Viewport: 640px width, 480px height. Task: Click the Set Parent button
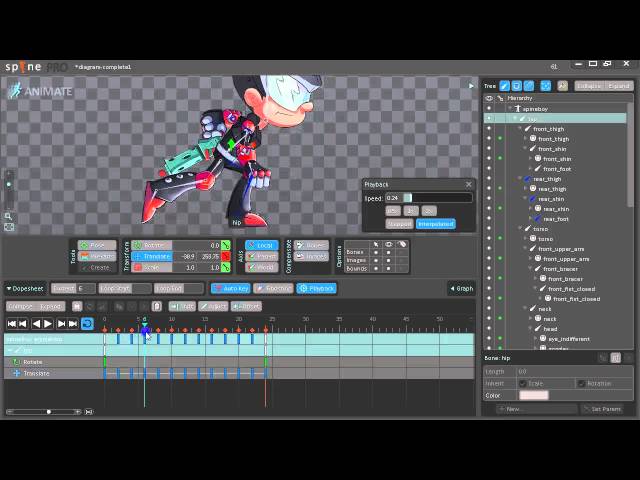pyautogui.click(x=602, y=409)
